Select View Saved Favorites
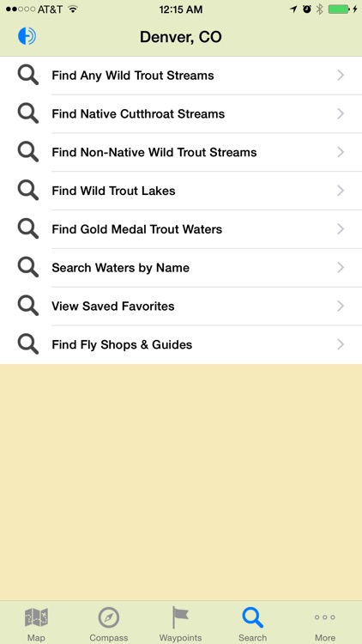Viewport: 362px width, 644px height. (181, 307)
